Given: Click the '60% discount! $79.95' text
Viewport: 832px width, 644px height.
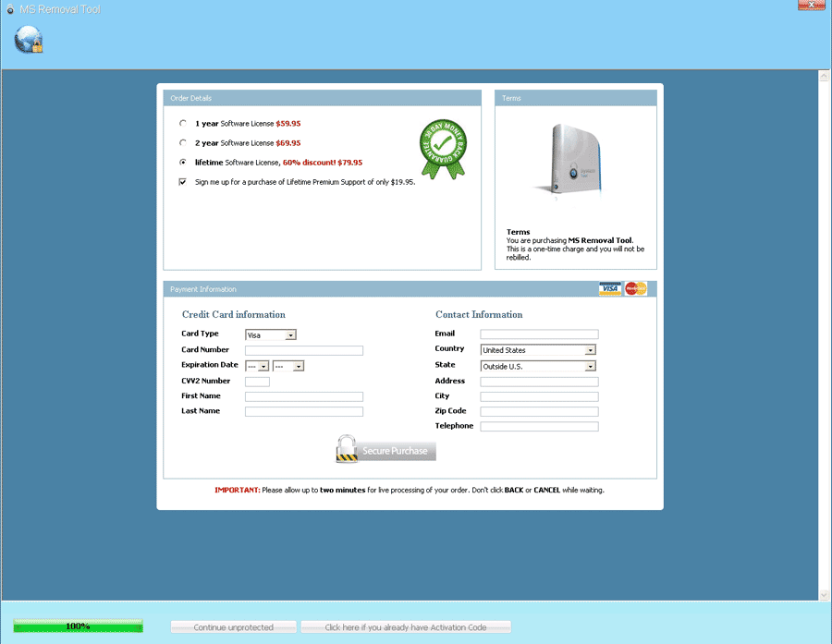Looking at the screenshot, I should pyautogui.click(x=323, y=163).
